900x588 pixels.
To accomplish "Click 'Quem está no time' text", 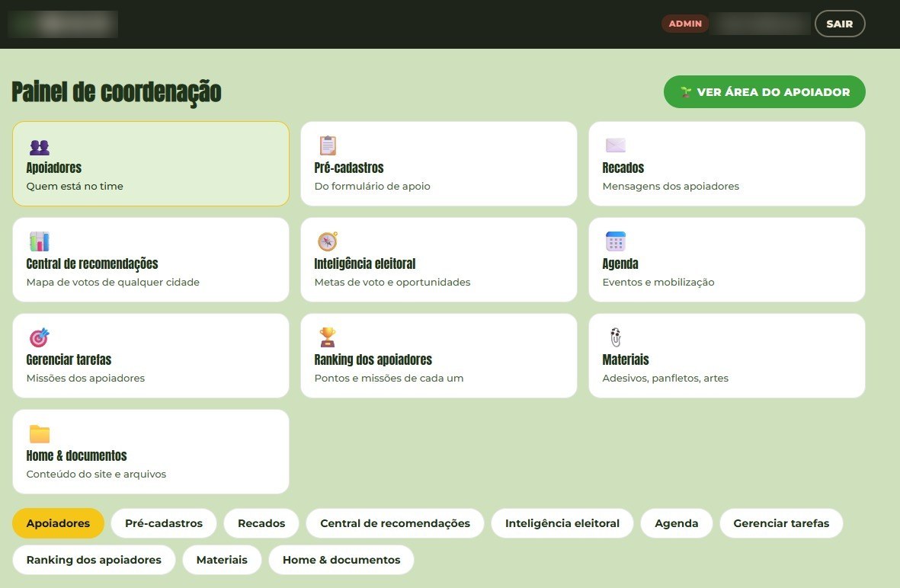I will [x=75, y=186].
